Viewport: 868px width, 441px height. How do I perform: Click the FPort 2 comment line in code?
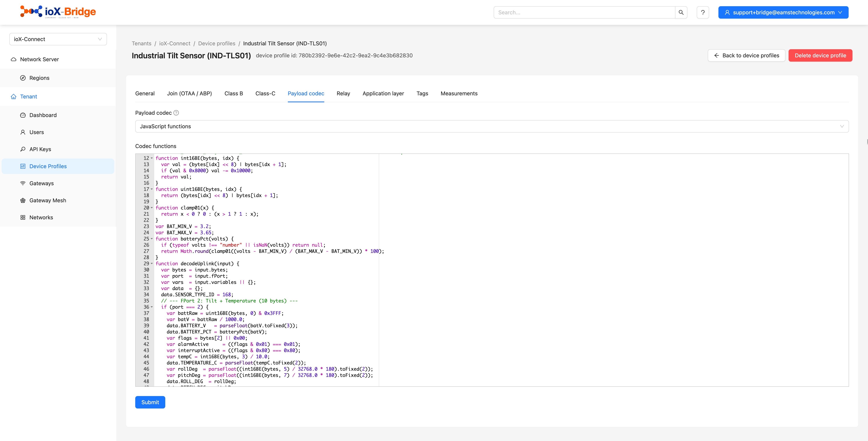pos(229,301)
